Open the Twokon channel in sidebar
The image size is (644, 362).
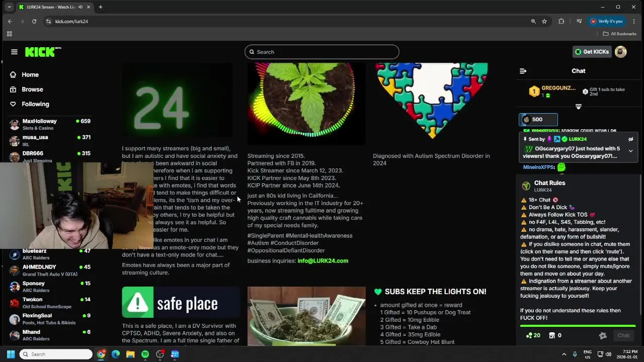click(50, 303)
